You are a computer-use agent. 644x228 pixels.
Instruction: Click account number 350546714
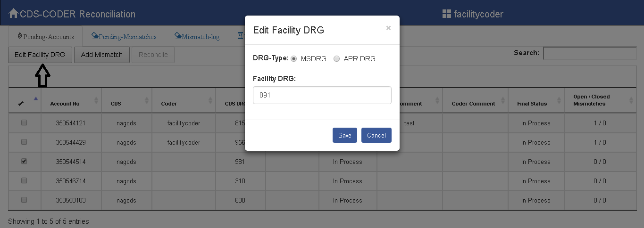click(x=72, y=181)
